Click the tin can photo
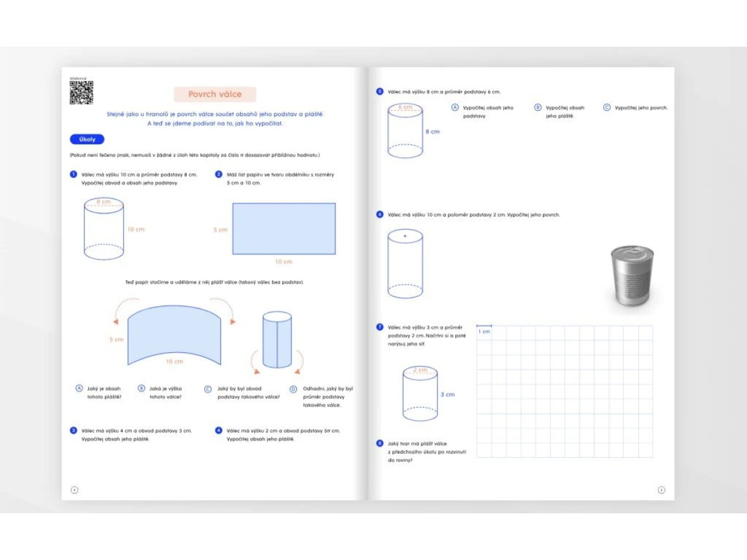The image size is (747, 560). [x=632, y=276]
